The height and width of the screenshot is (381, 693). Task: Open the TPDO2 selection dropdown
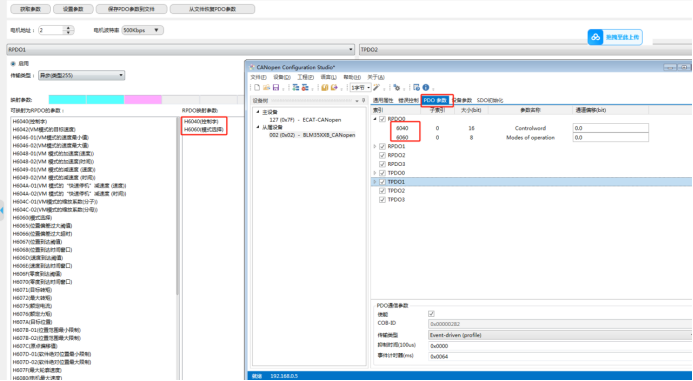pos(526,50)
